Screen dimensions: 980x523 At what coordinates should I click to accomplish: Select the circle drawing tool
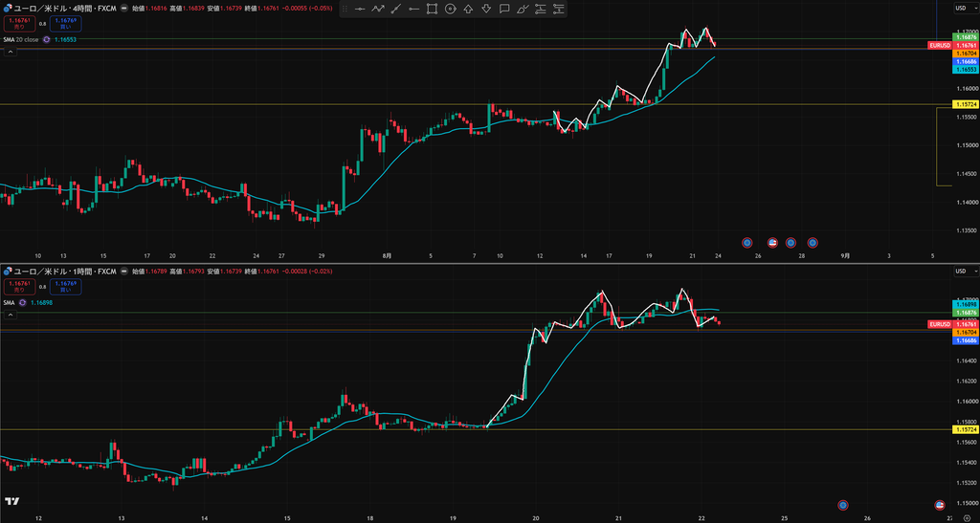[450, 9]
